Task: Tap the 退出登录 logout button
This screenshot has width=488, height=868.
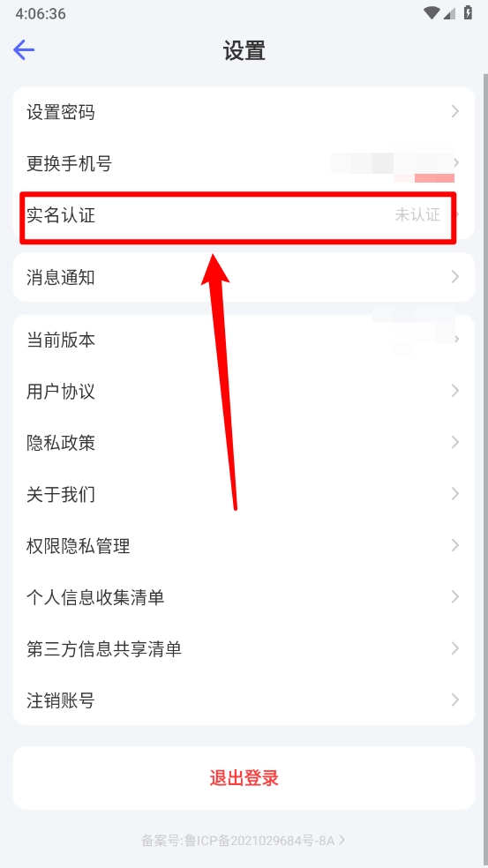Action: tap(244, 778)
